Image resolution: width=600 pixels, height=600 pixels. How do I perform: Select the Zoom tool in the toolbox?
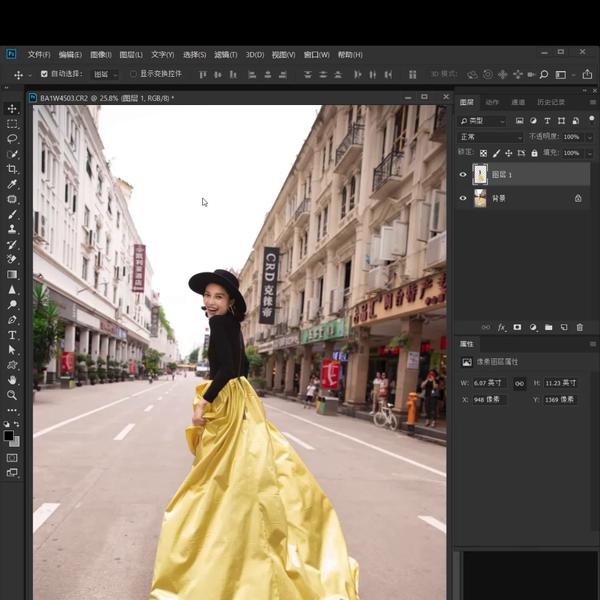coord(12,395)
